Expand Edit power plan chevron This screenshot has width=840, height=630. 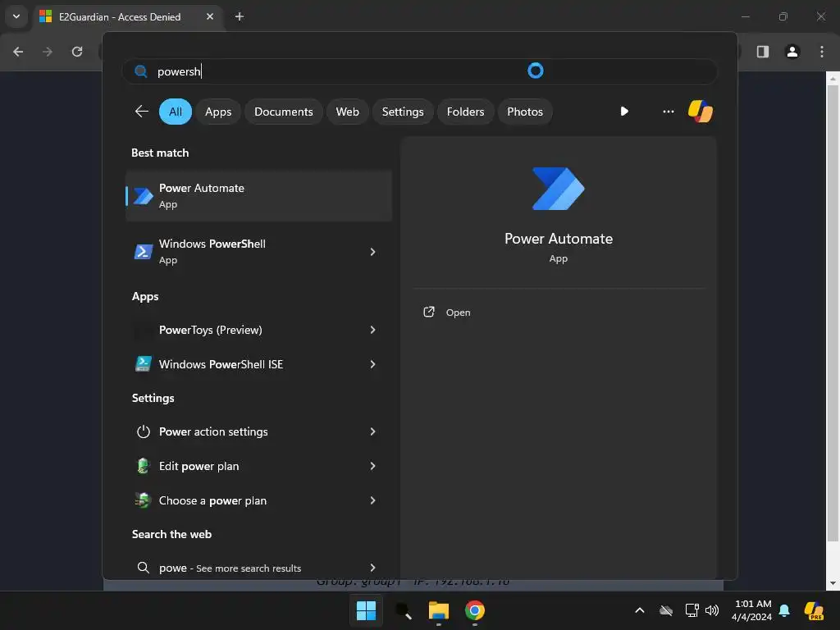pos(373,466)
